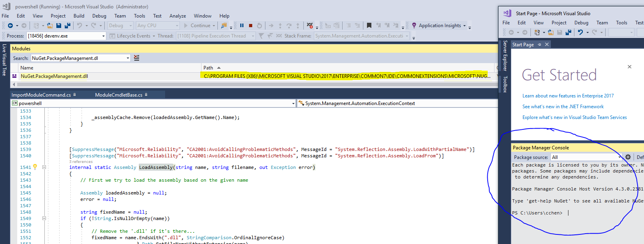Open File menu in main window
This screenshot has width=644, height=244.
[x=5, y=16]
